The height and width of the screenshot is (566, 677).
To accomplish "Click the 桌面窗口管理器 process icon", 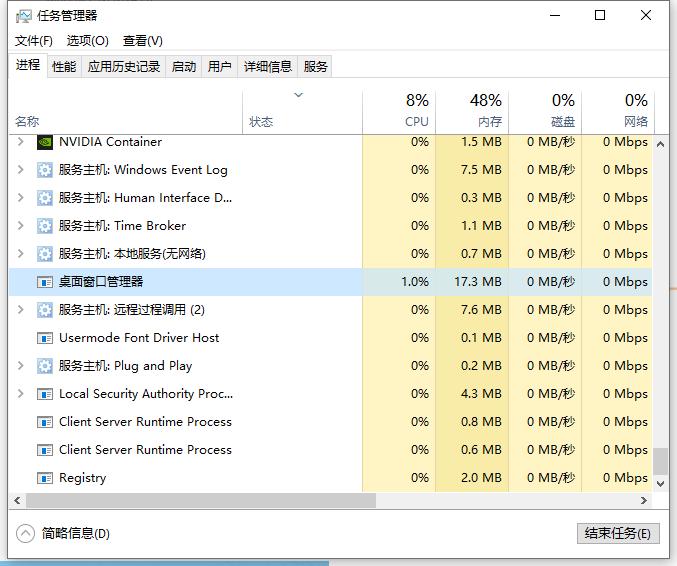I will (x=44, y=282).
